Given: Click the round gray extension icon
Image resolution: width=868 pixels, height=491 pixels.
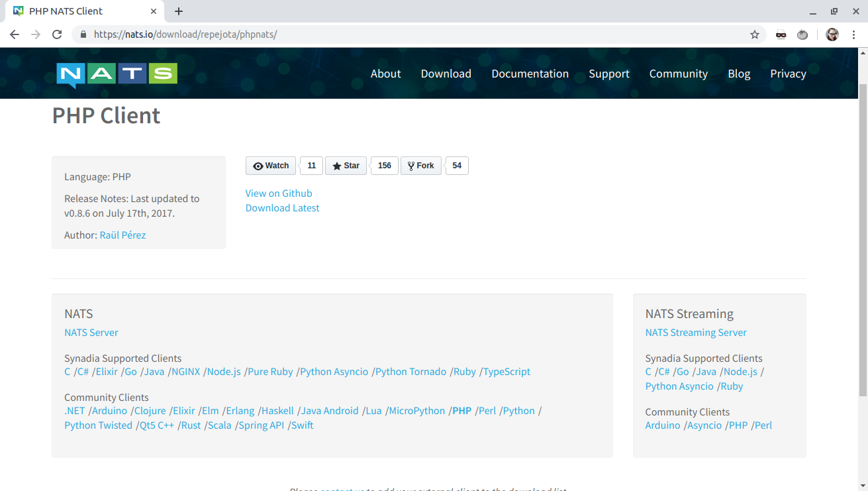Looking at the screenshot, I should point(802,34).
